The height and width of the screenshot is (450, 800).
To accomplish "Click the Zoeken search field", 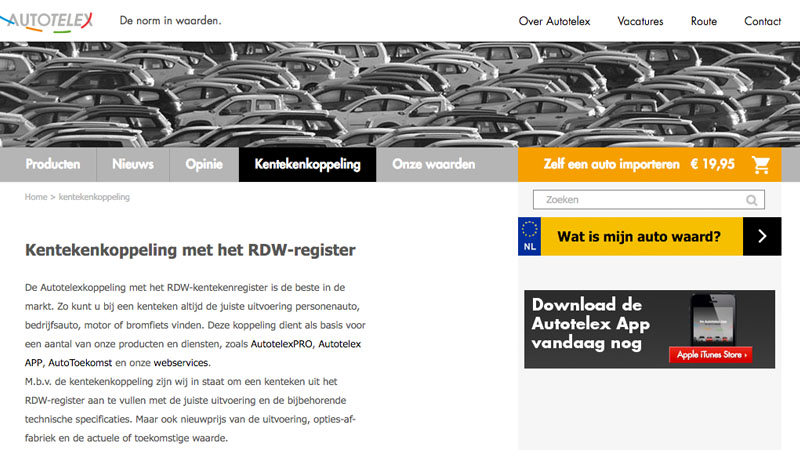I will click(x=648, y=200).
